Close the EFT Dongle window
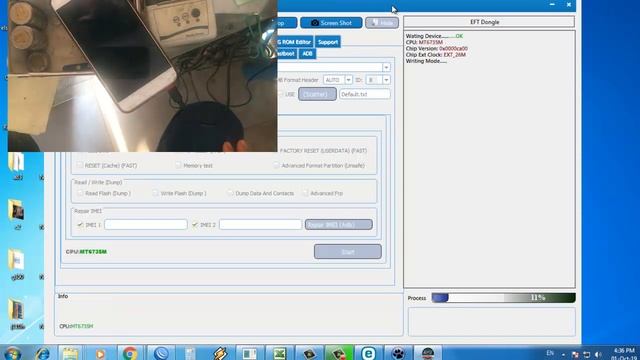The width and height of the screenshot is (640, 360). coord(569,4)
